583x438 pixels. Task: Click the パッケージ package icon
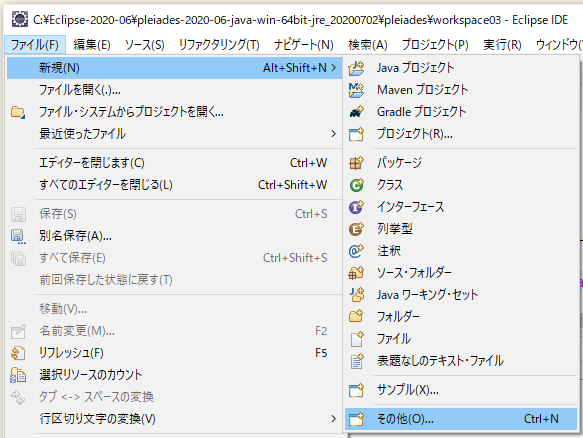tap(357, 163)
